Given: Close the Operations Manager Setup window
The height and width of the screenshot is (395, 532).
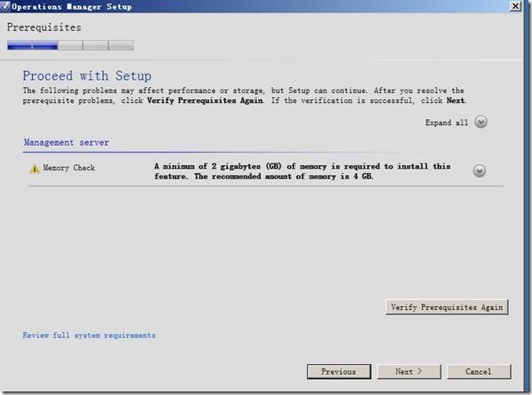Looking at the screenshot, I should [515, 6].
